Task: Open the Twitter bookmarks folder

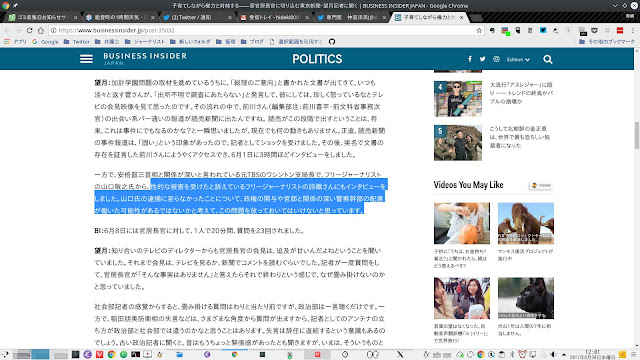Action: [77, 42]
